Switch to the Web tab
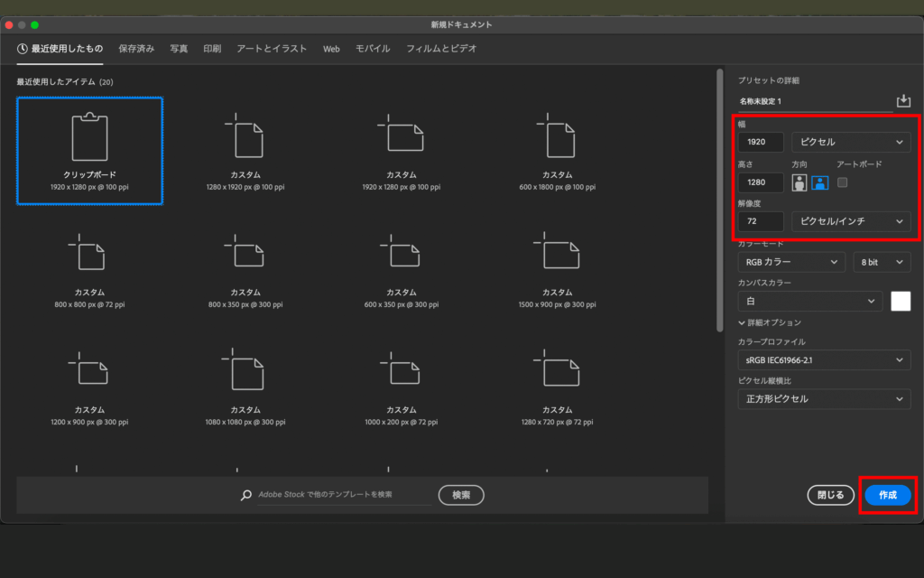 pos(331,49)
